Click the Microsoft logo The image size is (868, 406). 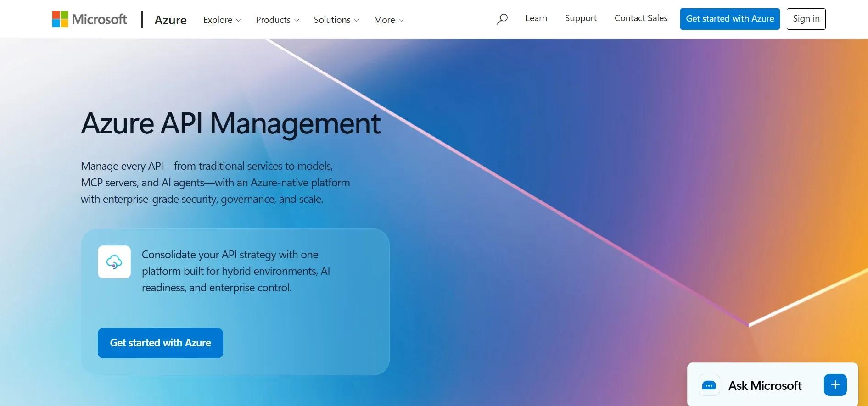[90, 19]
